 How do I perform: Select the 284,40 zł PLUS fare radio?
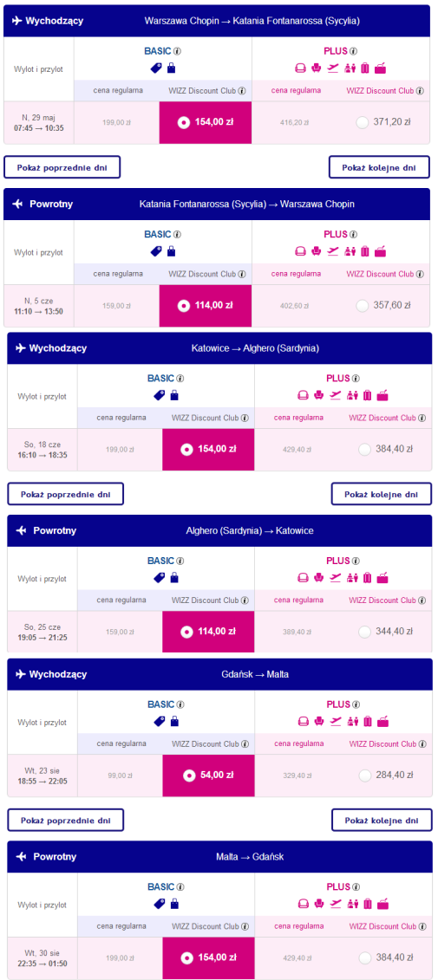point(364,776)
